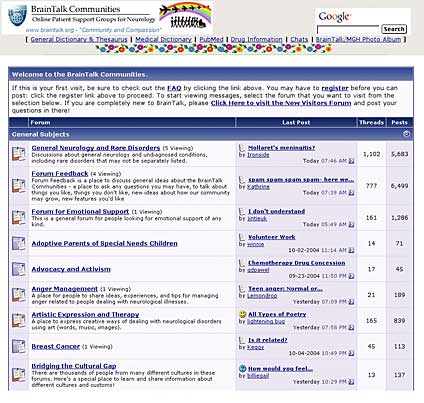Open Forum for Emotional Support
424x403 pixels.
(80, 212)
